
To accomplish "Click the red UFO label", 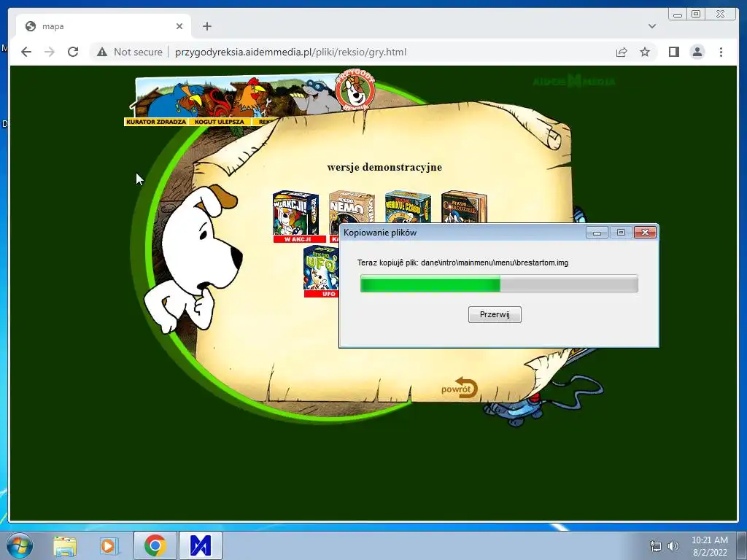I will pos(322,294).
